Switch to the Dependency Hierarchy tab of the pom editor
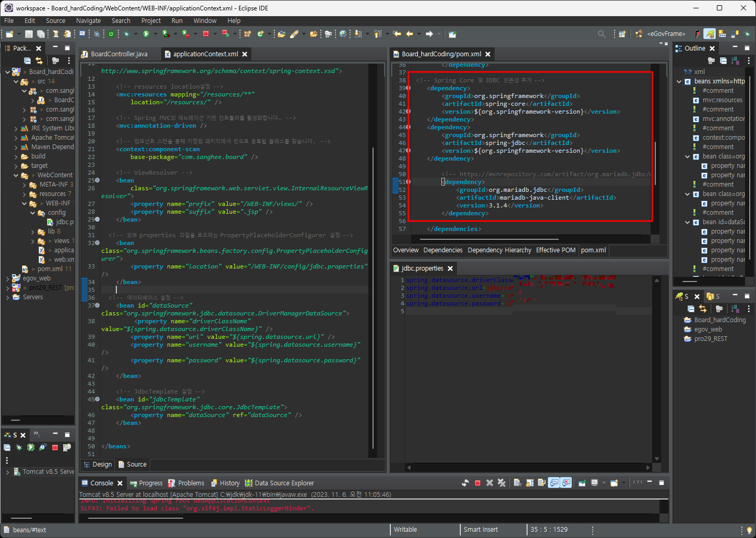 point(499,250)
